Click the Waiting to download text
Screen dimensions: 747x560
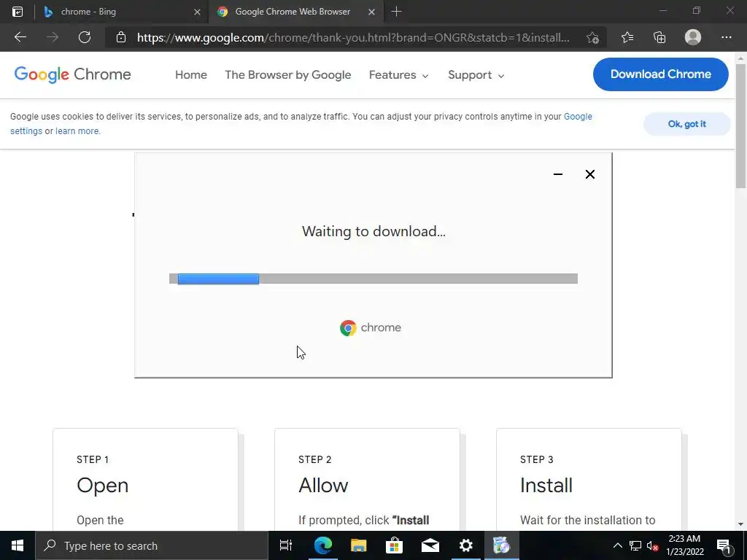pos(373,231)
